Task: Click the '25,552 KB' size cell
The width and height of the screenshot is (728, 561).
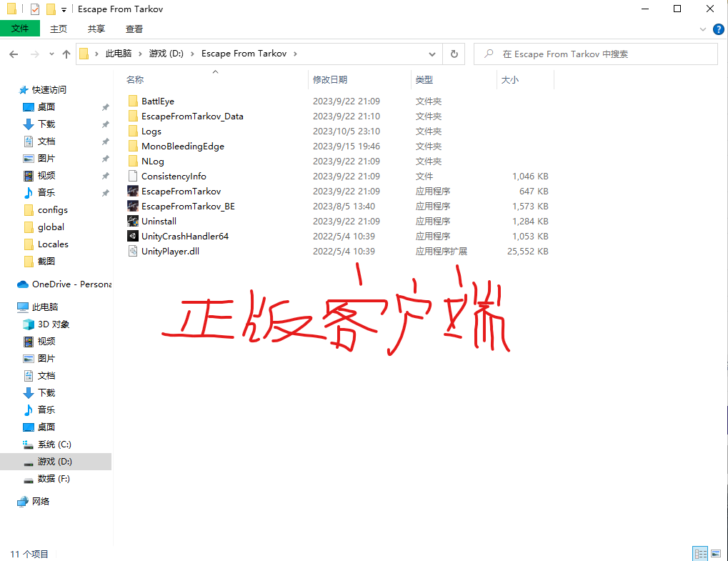Action: point(528,252)
